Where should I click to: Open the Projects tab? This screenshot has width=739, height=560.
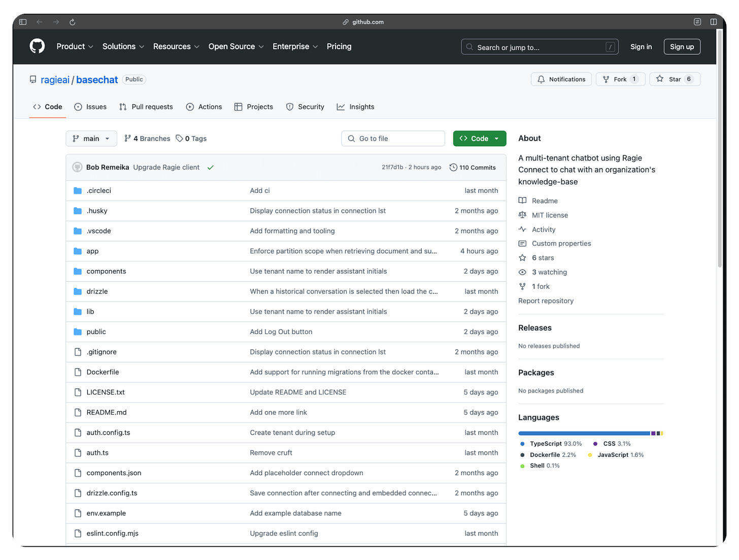click(254, 107)
